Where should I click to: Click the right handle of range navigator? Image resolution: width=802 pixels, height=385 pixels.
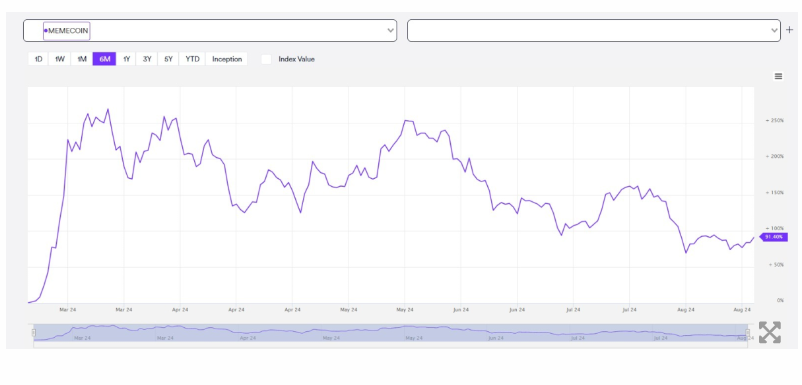point(747,333)
